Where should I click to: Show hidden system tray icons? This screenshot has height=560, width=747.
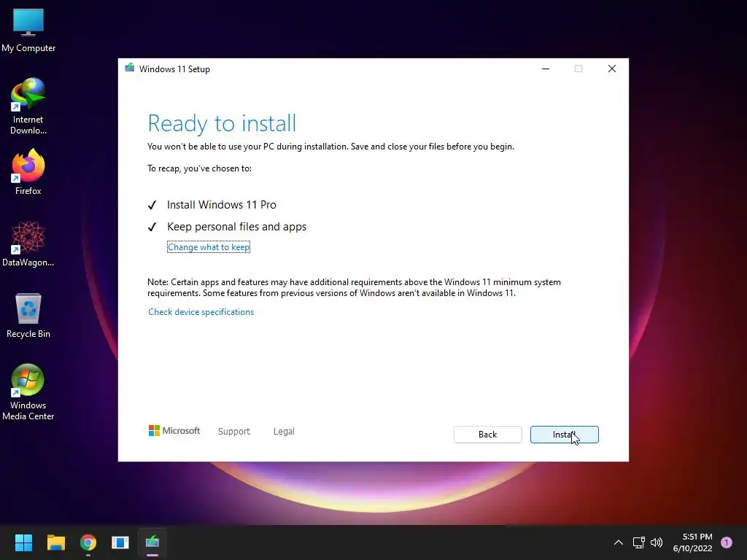pos(619,542)
